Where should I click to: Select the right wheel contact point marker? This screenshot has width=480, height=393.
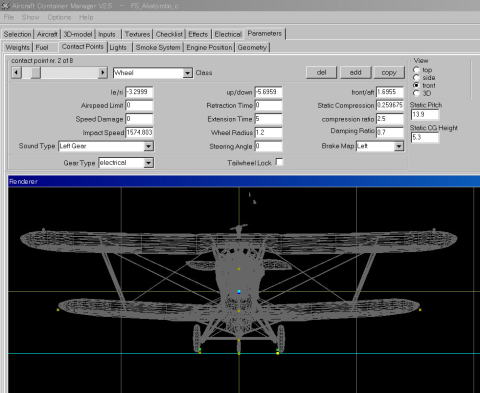coord(278,353)
